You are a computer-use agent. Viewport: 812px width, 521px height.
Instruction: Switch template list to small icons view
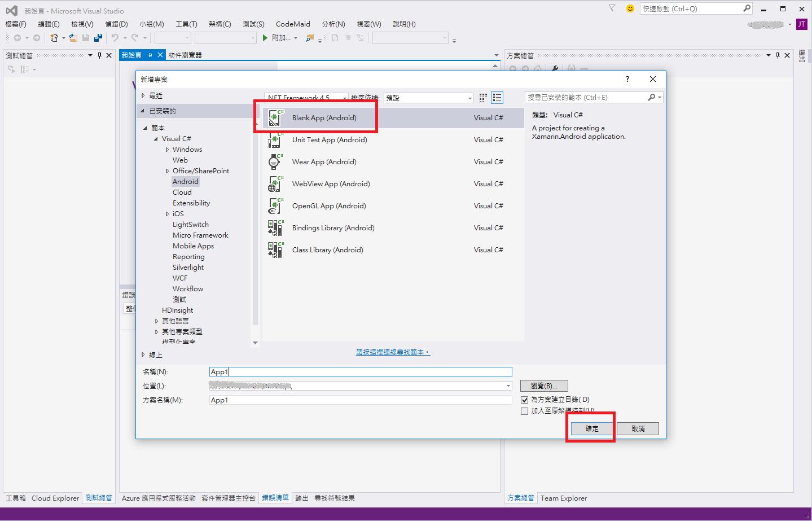483,98
